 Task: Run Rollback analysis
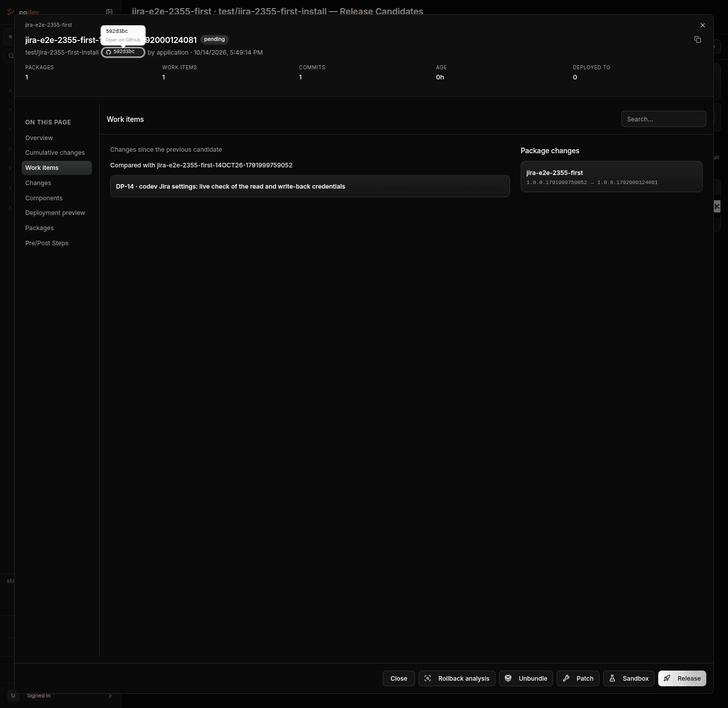point(457,678)
